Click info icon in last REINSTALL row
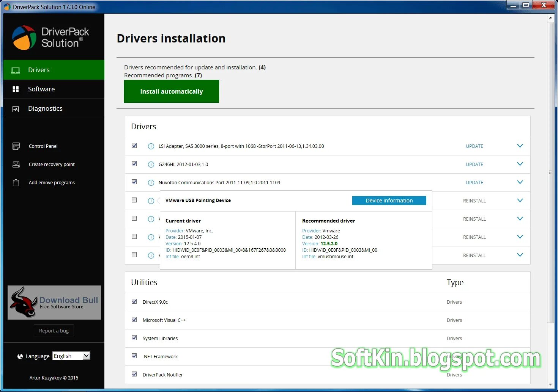Viewport: 558px width, 392px height. click(151, 256)
